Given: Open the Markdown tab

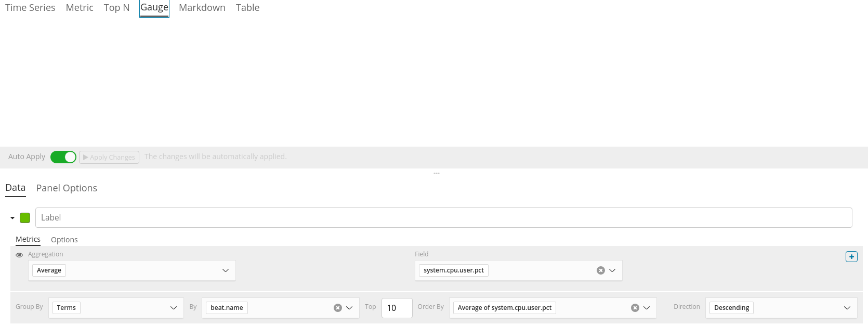Looking at the screenshot, I should (202, 8).
